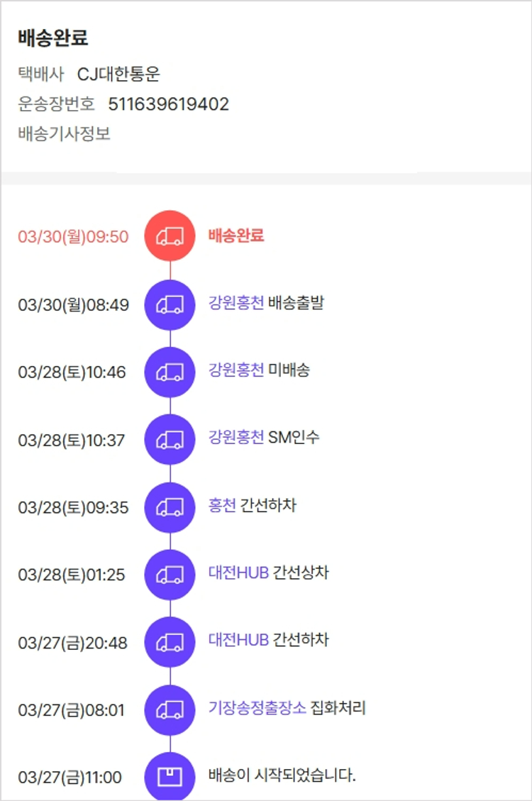Click truck icon beside 기장송정출장소 집화처리
The width and height of the screenshot is (532, 801).
[170, 709]
